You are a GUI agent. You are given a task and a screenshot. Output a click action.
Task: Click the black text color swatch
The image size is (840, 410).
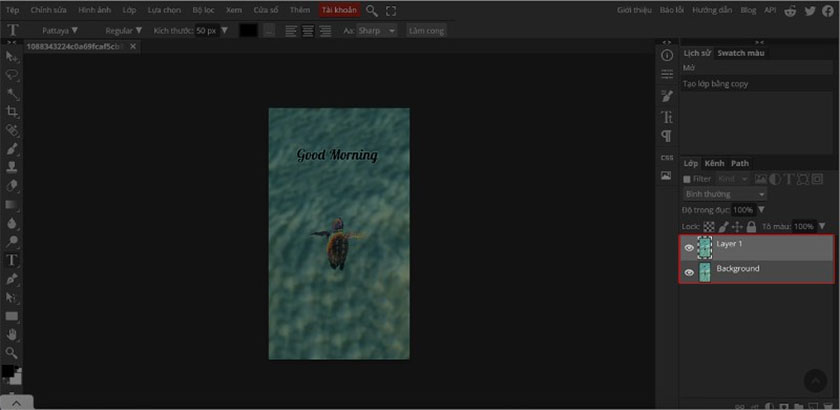click(x=248, y=30)
